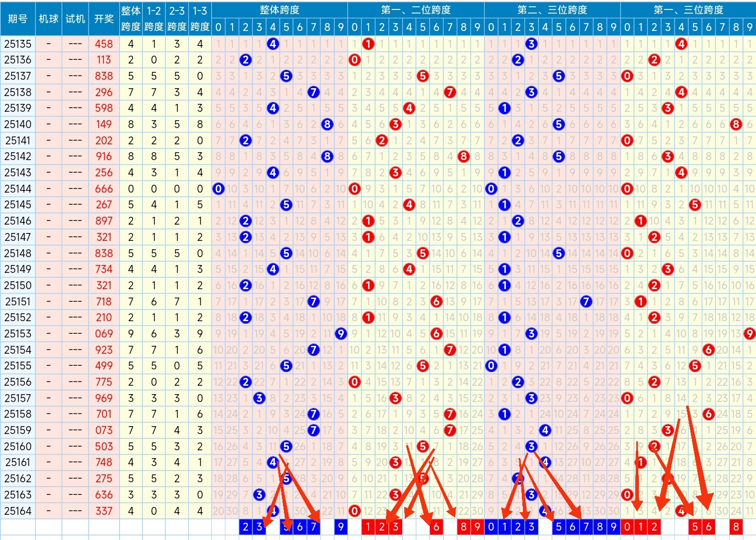
Task: Click draw result 499
Action: pyautogui.click(x=104, y=366)
